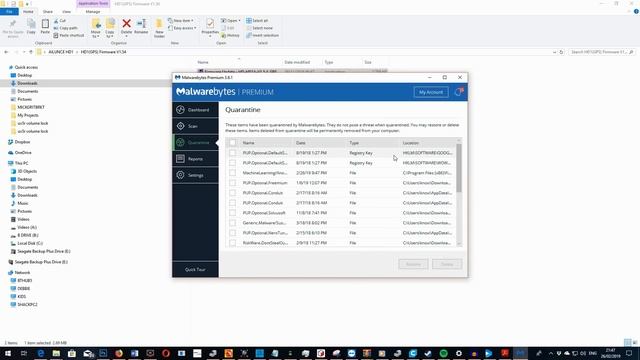The height and width of the screenshot is (360, 640).
Task: Open the Manage tab under Application Tools
Action: (93, 12)
